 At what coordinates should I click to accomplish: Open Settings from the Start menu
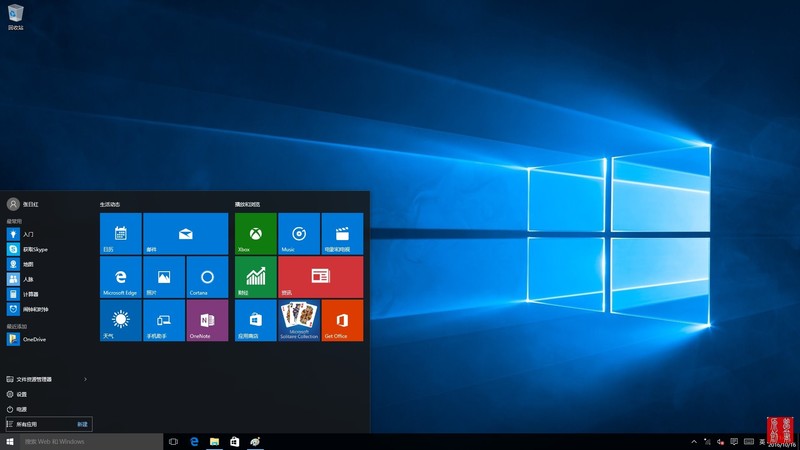coord(20,394)
